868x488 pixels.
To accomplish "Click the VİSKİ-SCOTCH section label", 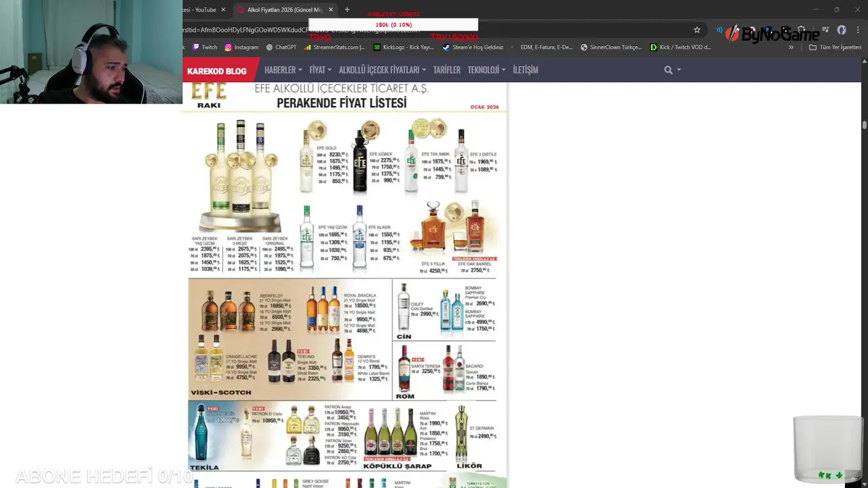I will [x=221, y=392].
